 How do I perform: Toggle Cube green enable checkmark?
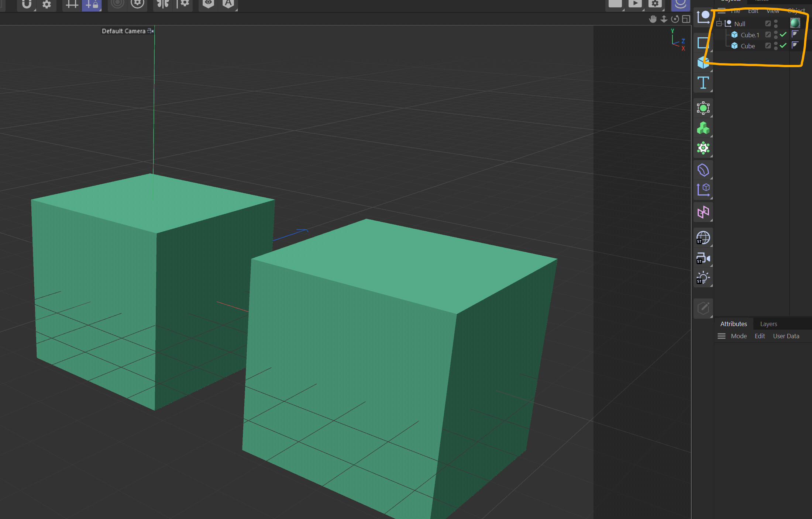(x=783, y=45)
